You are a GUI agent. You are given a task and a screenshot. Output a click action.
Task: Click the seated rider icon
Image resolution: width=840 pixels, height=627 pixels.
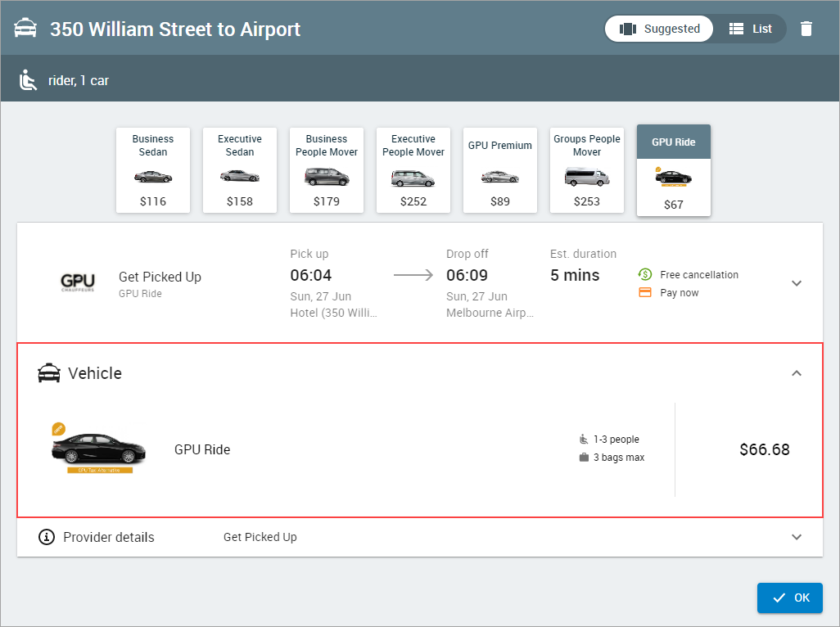pos(28,80)
